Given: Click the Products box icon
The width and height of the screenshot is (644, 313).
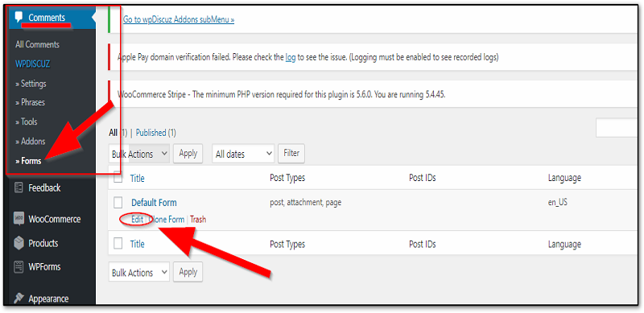Looking at the screenshot, I should (x=19, y=243).
